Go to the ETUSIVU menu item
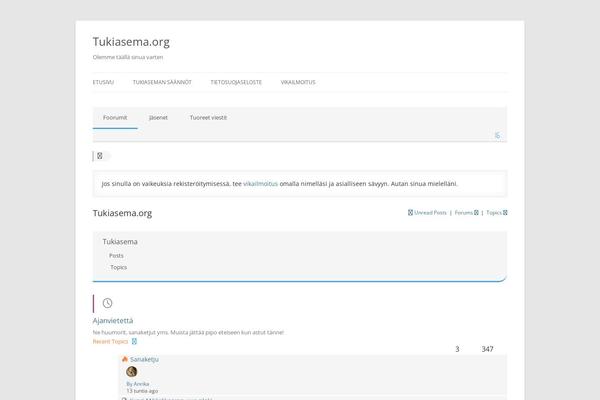The image size is (600, 400). tap(103, 82)
